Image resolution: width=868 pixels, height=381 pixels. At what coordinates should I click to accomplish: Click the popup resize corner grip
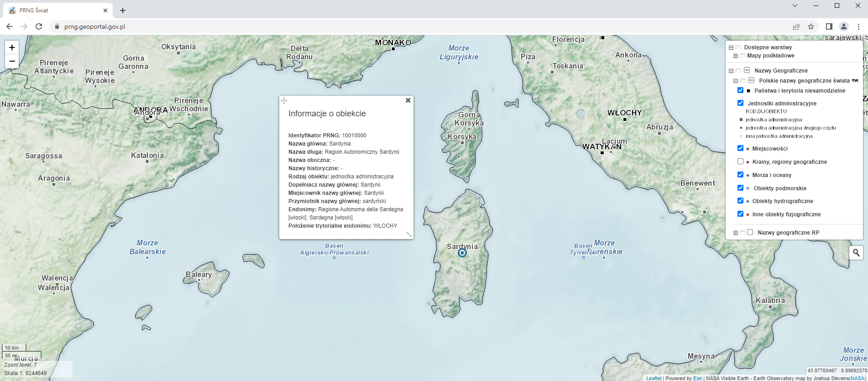click(x=409, y=235)
